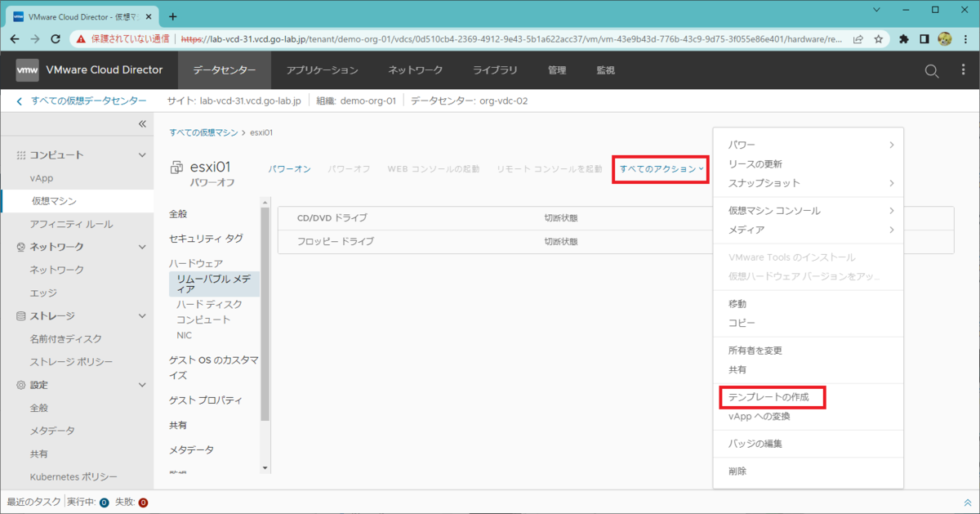Open ゲスト プロパティ in VM nav

[x=206, y=400]
